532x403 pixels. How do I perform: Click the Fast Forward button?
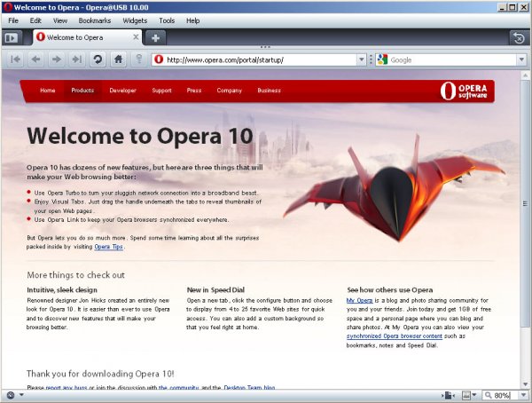coord(77,59)
